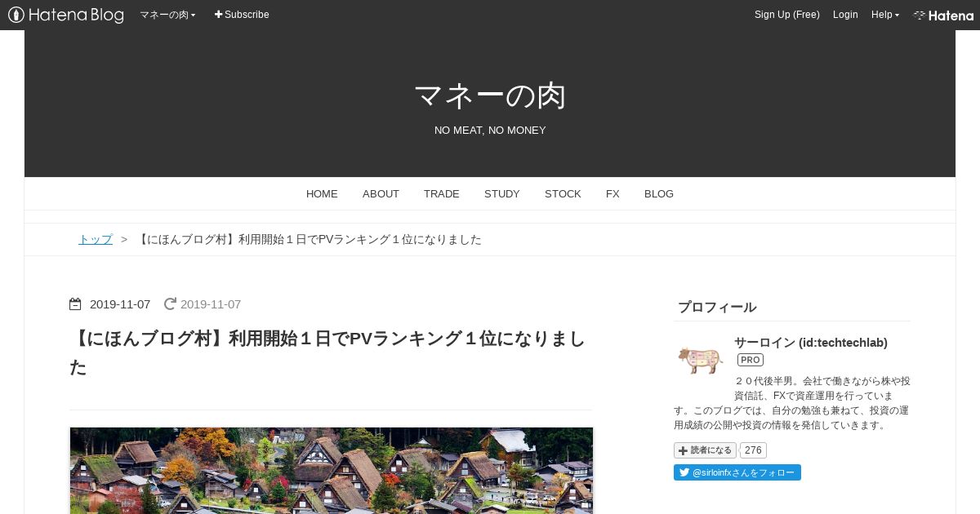The image size is (980, 514).
Task: Visit the Hatena logo on the top bar
Action: coord(943,15)
